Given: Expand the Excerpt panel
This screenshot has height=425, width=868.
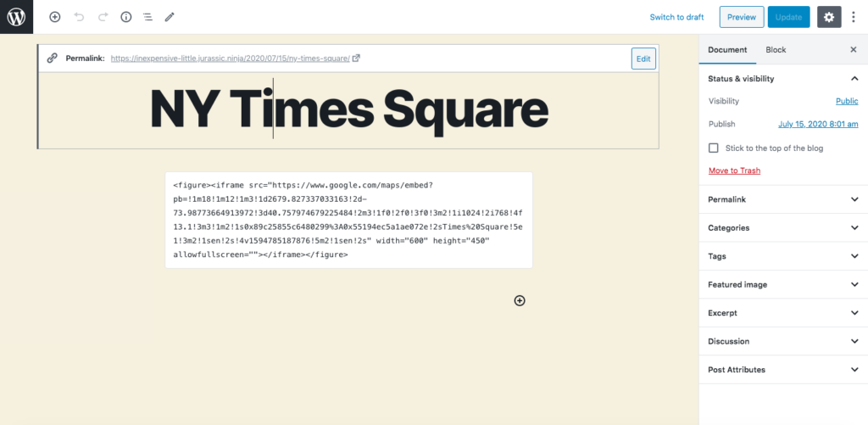Looking at the screenshot, I should pos(782,312).
